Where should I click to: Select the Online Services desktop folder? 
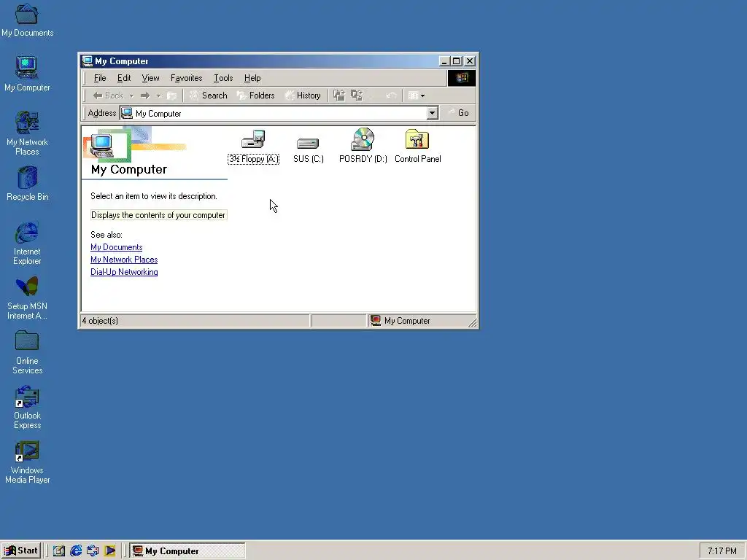coord(27,352)
